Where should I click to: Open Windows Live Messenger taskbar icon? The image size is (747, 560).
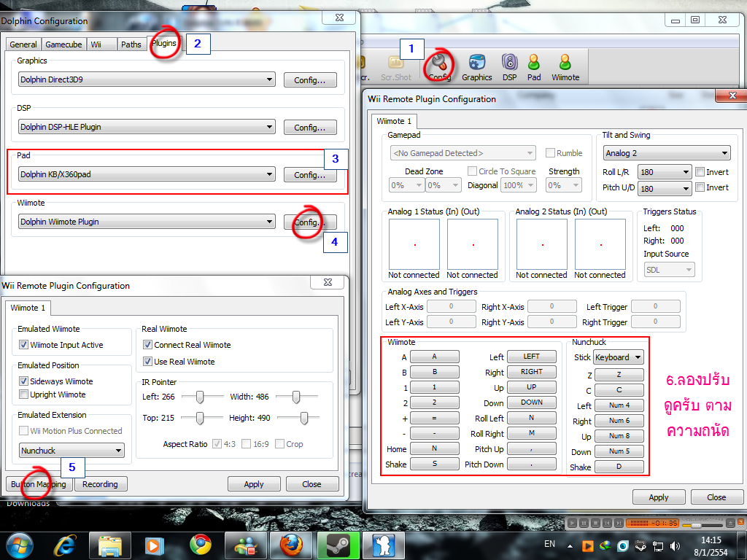click(247, 545)
